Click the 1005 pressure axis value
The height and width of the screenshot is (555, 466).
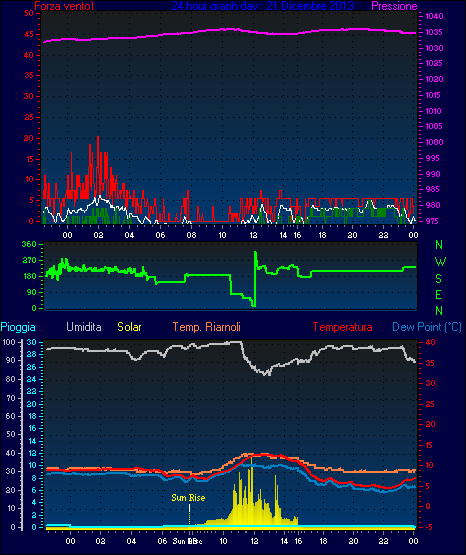[434, 126]
